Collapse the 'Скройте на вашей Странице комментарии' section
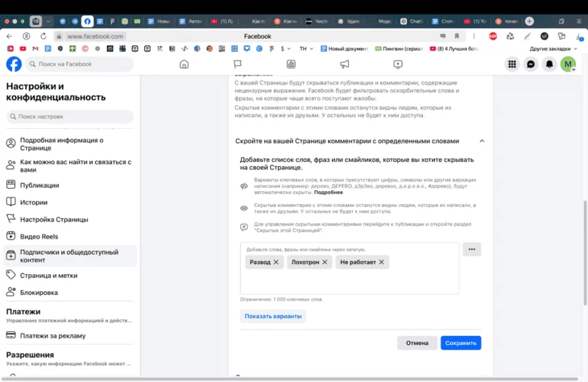Image resolution: width=588 pixels, height=382 pixels. point(482,141)
